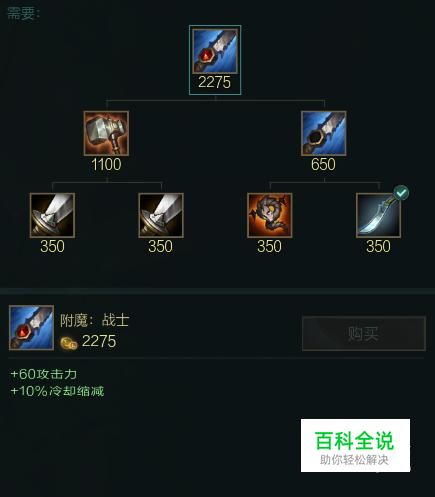Click the leftmost Long Sword icon
Viewport: 435px width, 497px height.
[x=52, y=215]
